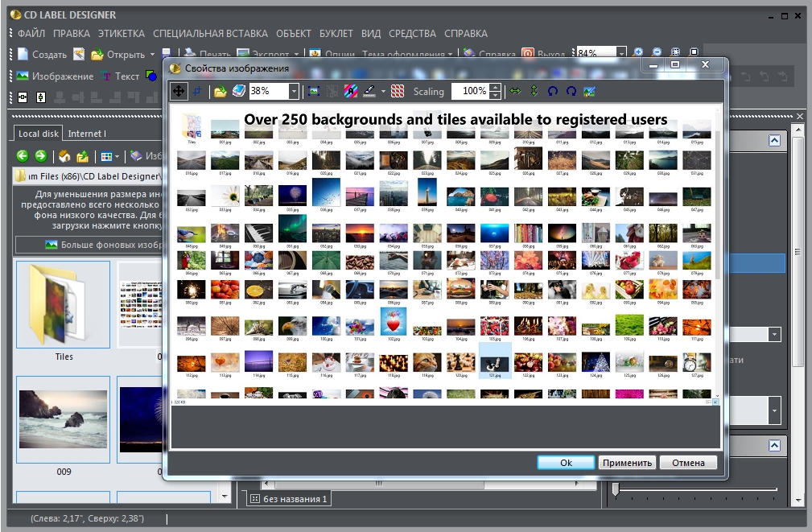Open the ЭТИКЕТКА menu
The width and height of the screenshot is (812, 532).
tap(122, 34)
